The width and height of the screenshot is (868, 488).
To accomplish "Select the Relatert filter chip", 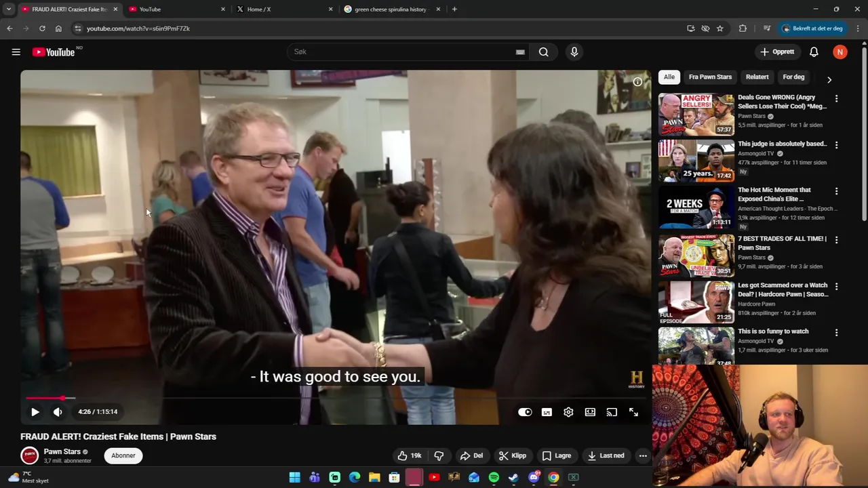I will [x=757, y=77].
